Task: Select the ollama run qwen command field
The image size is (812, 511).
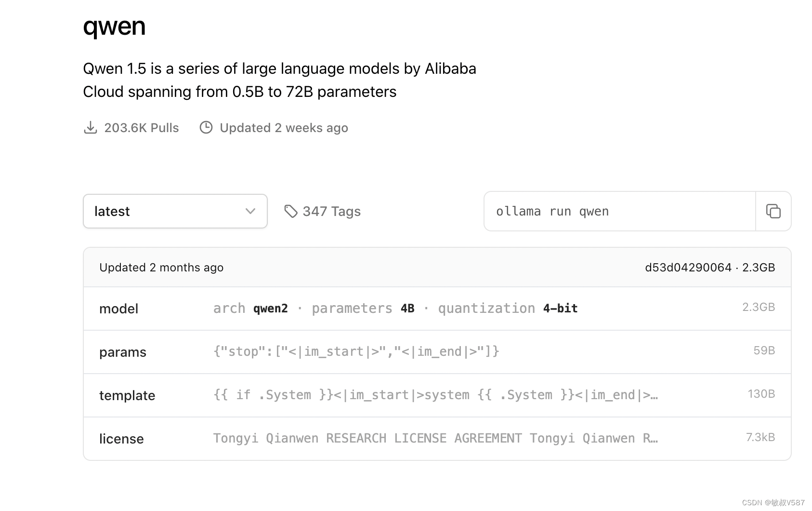Action: pos(620,211)
